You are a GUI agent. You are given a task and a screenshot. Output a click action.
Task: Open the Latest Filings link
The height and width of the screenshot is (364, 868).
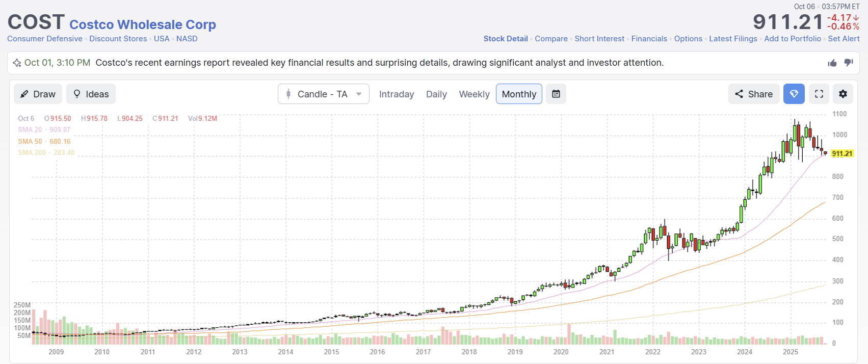(733, 39)
